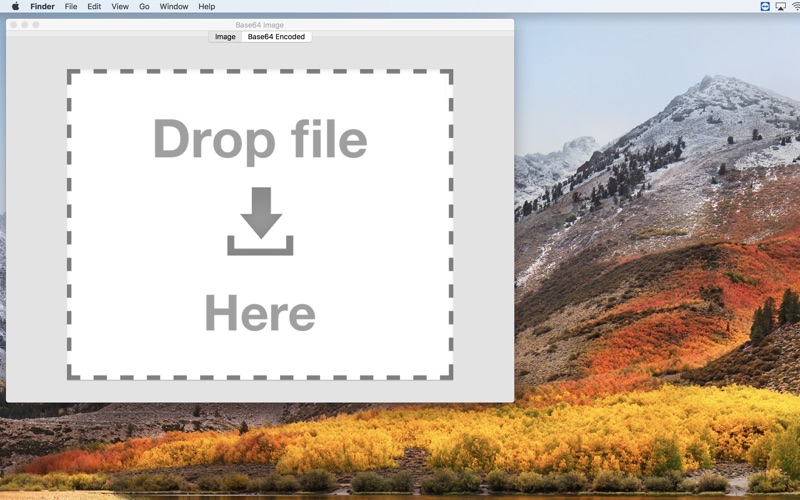Image resolution: width=800 pixels, height=500 pixels.
Task: Click the TeamViewer menu bar icon
Action: [x=765, y=6]
